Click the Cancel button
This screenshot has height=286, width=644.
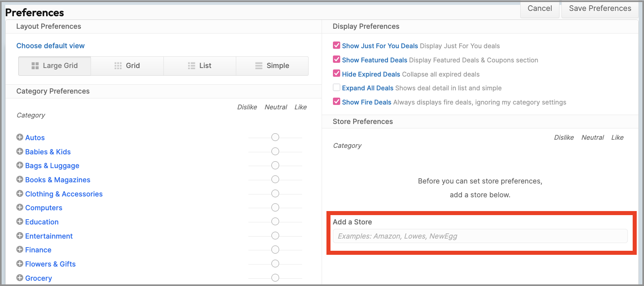point(540,9)
